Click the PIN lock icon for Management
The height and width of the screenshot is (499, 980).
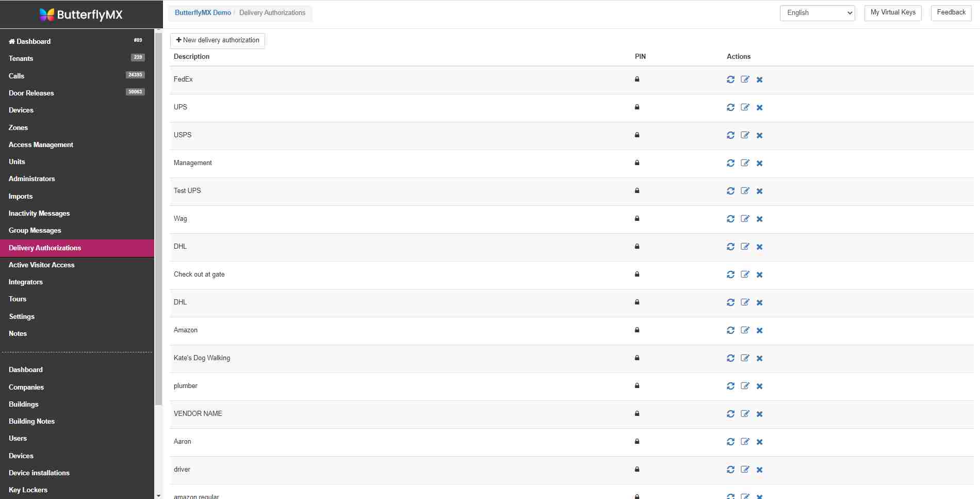click(x=637, y=163)
